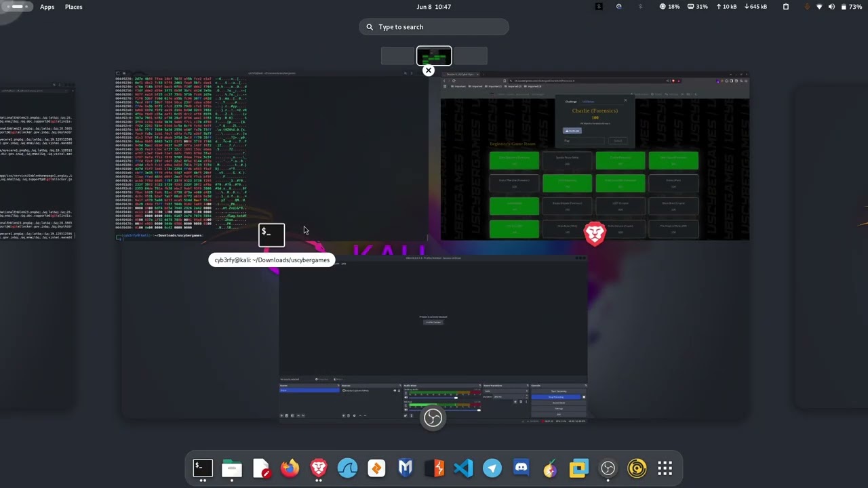Select the OBS Studio window preview
868x488 pixels.
click(x=433, y=339)
